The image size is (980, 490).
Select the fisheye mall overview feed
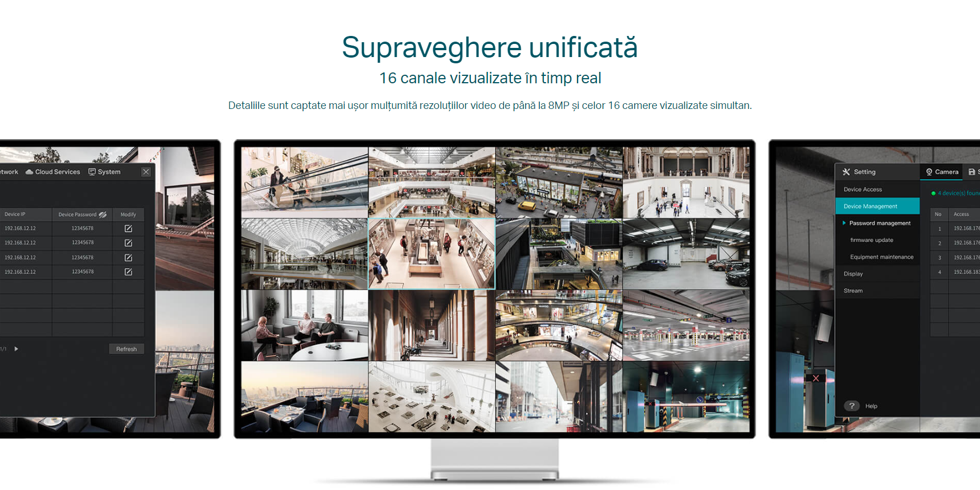point(559,325)
